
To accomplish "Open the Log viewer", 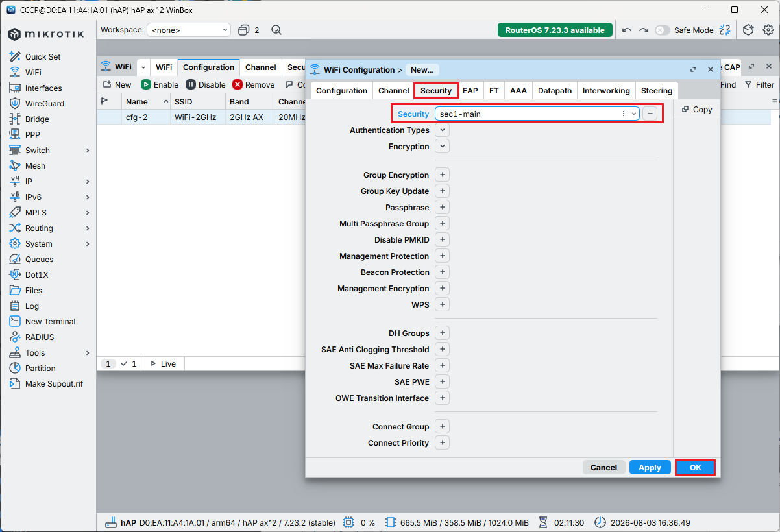I will pyautogui.click(x=32, y=306).
